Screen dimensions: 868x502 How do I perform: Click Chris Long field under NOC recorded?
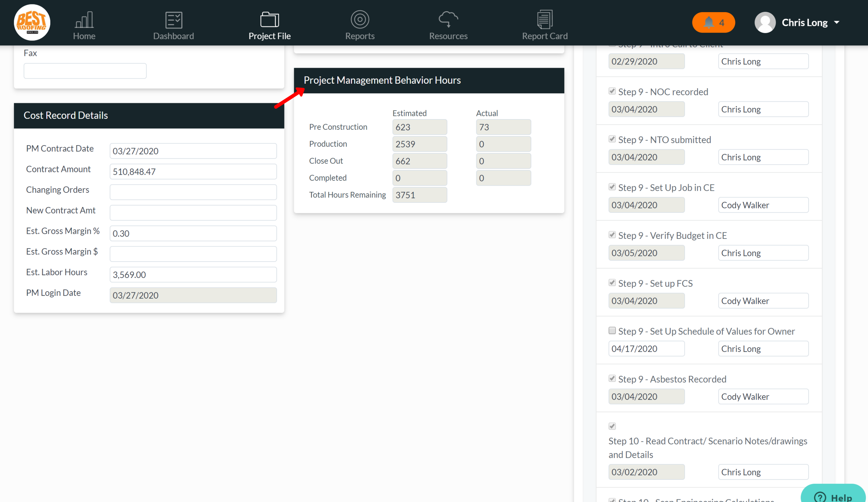click(763, 109)
